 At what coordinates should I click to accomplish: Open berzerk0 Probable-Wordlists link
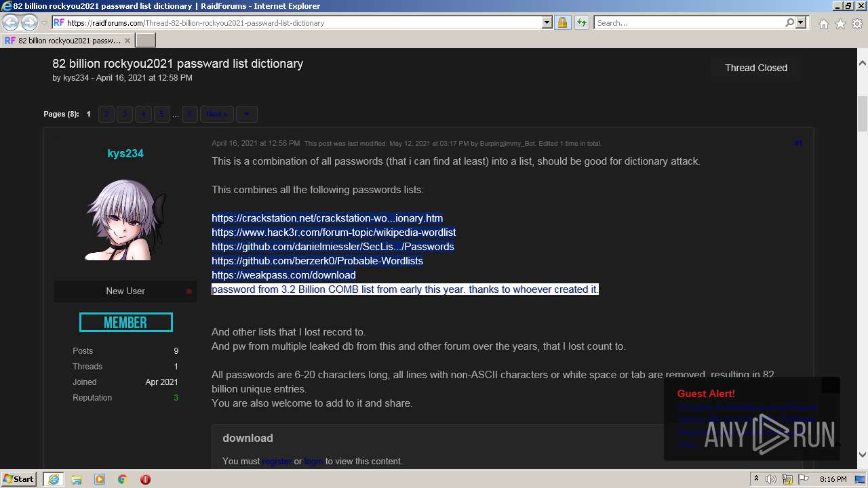pos(317,261)
